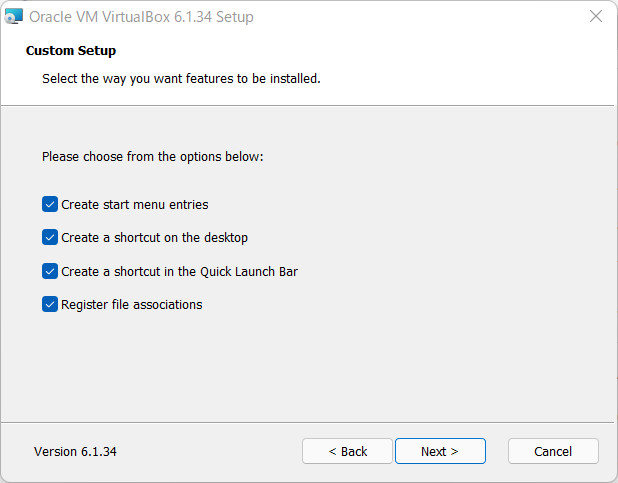This screenshot has width=618, height=483.
Task: Close the VirtualBox Setup window with X
Action: (x=596, y=17)
